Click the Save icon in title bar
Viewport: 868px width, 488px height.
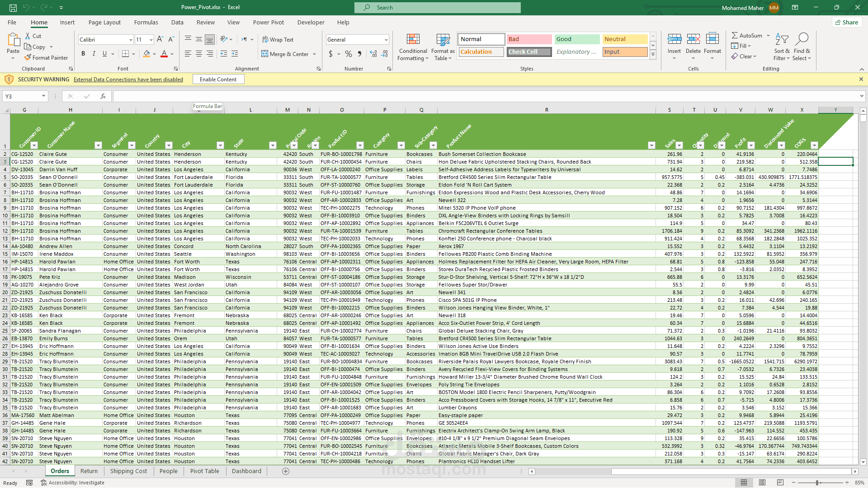pyautogui.click(x=13, y=7)
